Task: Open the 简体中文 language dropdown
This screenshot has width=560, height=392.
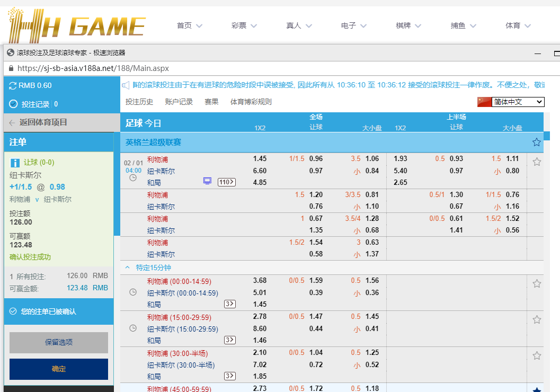Action: [x=517, y=102]
